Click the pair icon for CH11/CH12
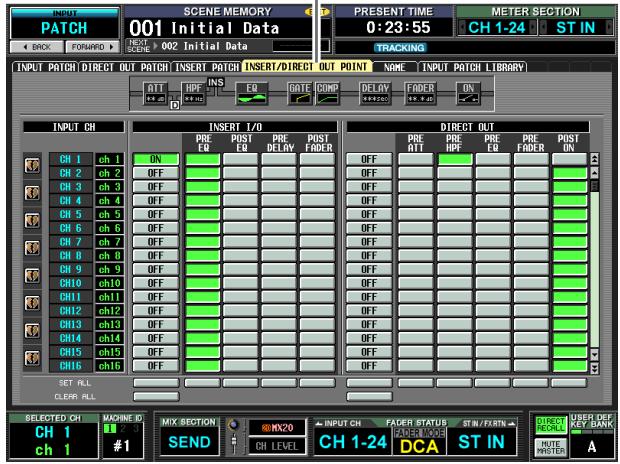 pyautogui.click(x=32, y=303)
